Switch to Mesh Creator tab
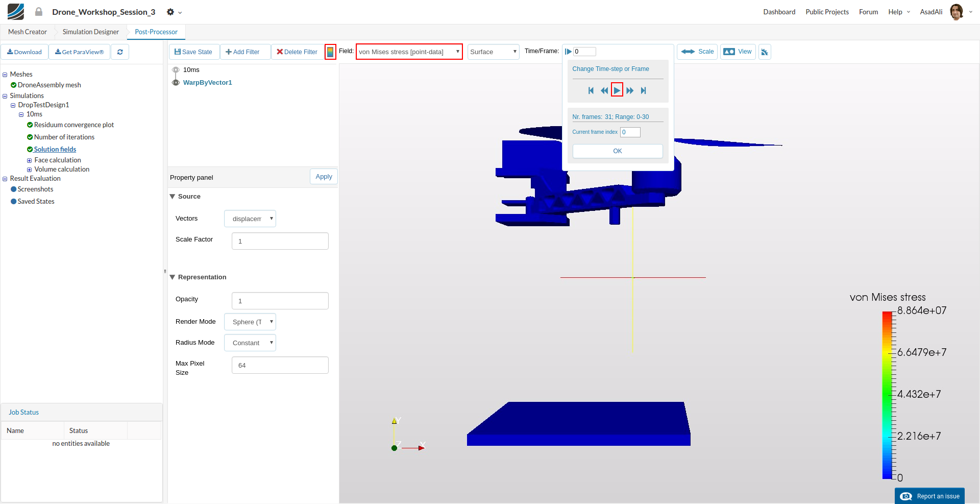This screenshot has height=504, width=980. pyautogui.click(x=28, y=32)
